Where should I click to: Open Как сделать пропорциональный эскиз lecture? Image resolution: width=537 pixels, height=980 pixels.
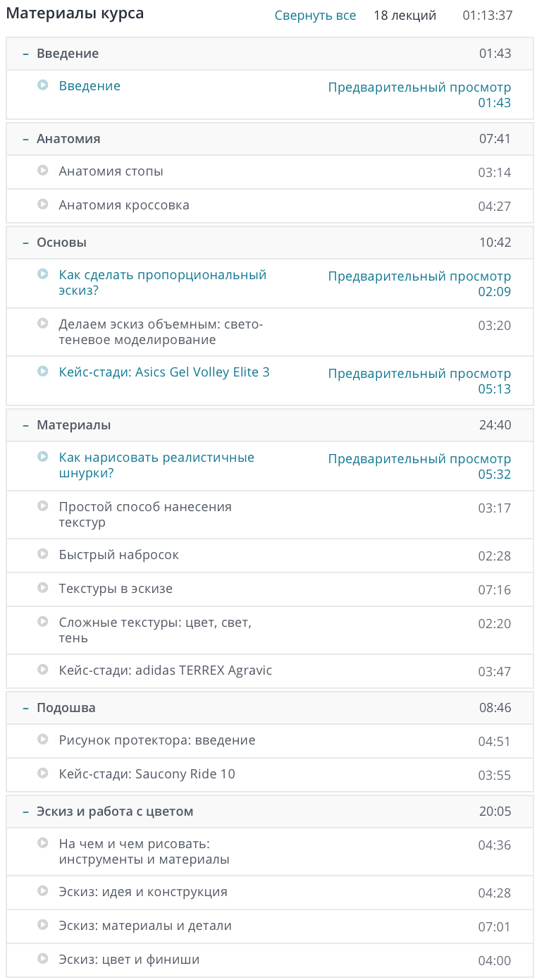[x=163, y=283]
